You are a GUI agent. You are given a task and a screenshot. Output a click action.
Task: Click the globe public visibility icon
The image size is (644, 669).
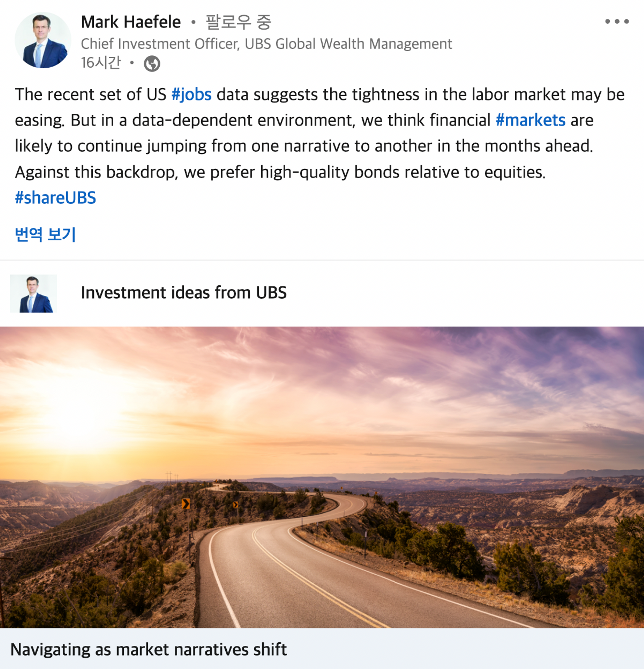152,63
